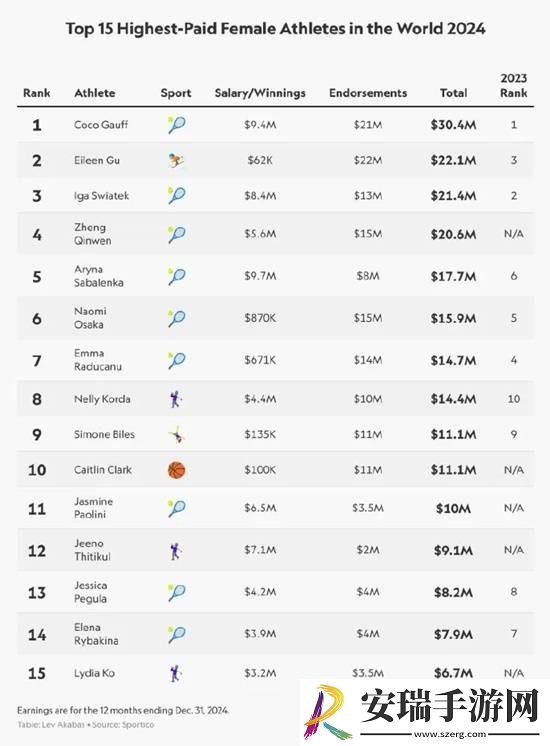Click the 2023 Rank column header

(x=513, y=86)
